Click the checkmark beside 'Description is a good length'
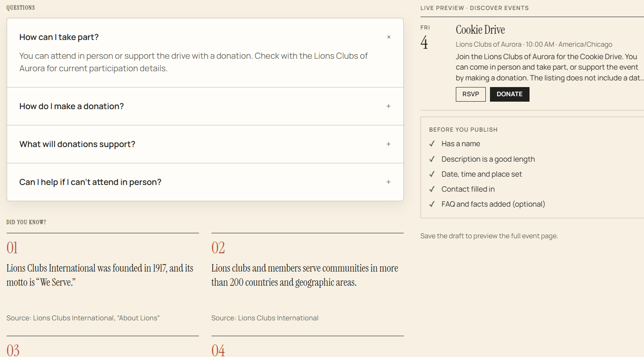This screenshot has height=357, width=644. coord(432,159)
